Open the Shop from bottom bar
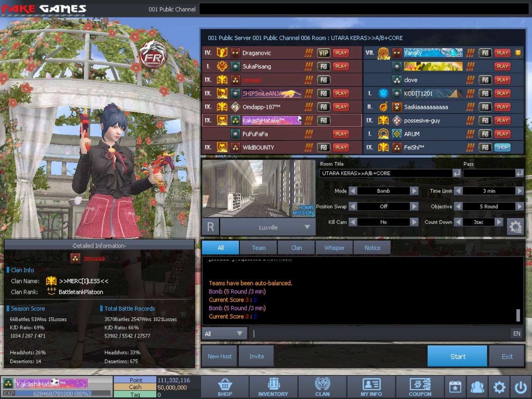 pyautogui.click(x=225, y=387)
